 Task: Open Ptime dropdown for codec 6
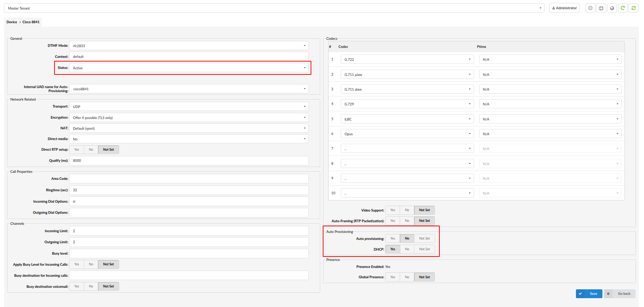tap(550, 134)
